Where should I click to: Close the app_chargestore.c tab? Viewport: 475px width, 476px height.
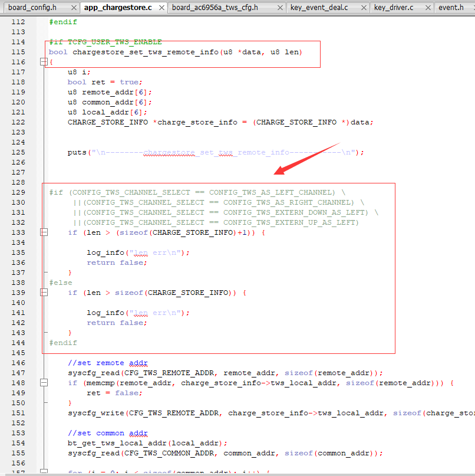[161, 8]
